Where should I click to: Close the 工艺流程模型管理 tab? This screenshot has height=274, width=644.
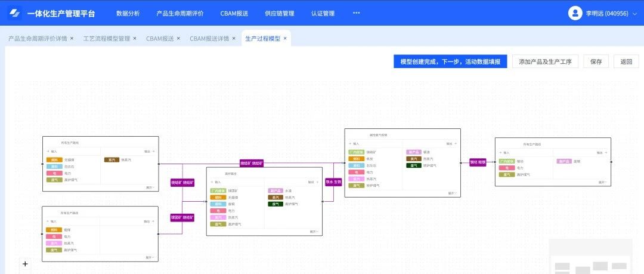[x=135, y=38]
